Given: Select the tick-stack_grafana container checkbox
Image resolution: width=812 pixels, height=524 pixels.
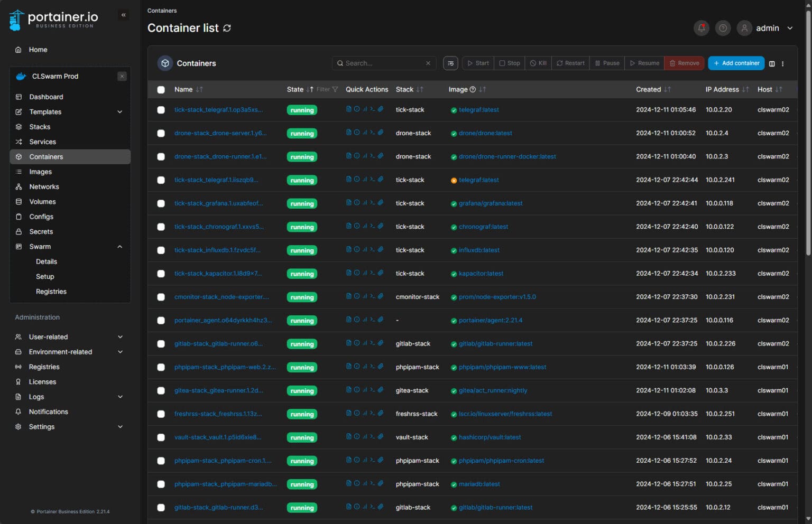Looking at the screenshot, I should point(161,203).
